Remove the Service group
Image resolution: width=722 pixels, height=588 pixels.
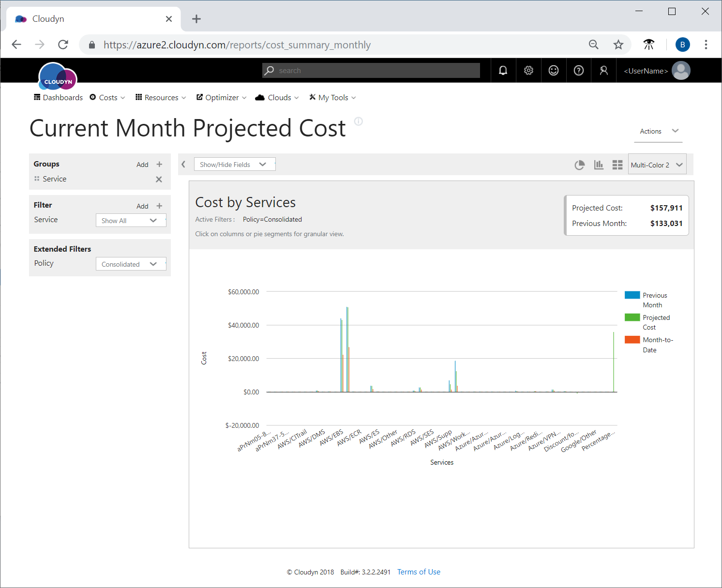pyautogui.click(x=159, y=179)
